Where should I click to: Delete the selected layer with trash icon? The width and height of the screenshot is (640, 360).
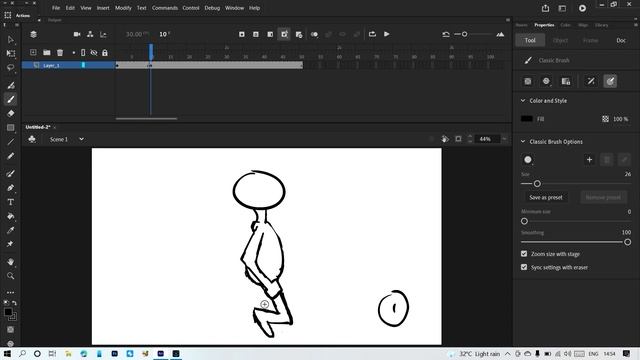(60, 52)
